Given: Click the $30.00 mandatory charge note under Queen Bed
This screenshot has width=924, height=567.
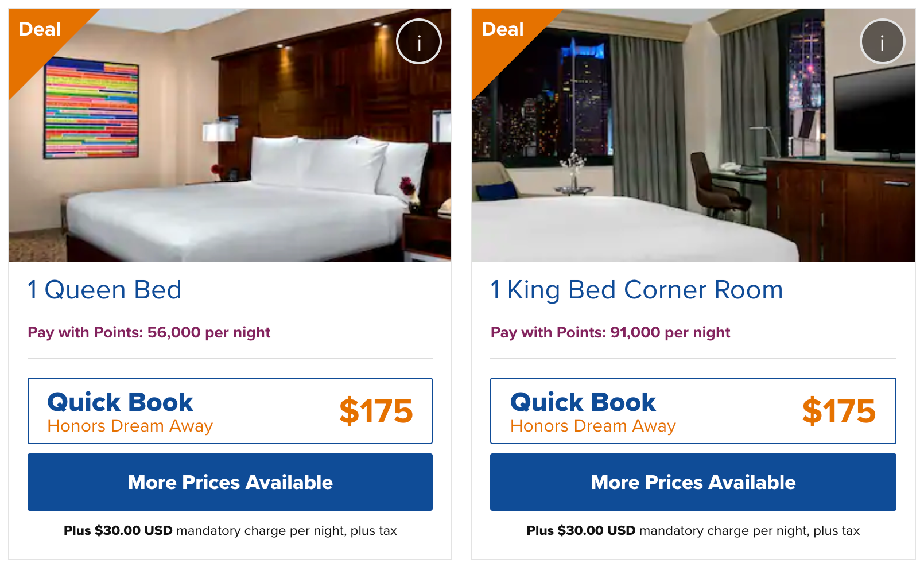Looking at the screenshot, I should point(230,530).
